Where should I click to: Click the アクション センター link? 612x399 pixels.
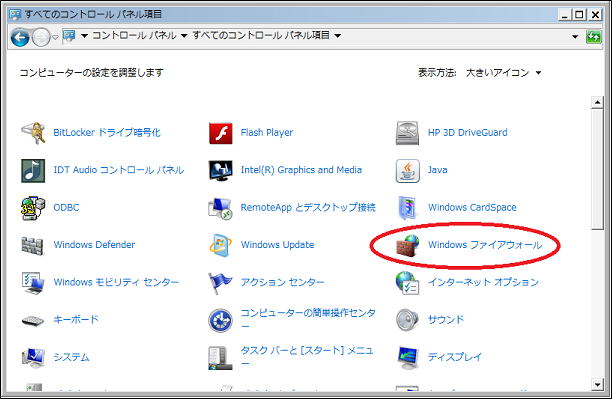tap(282, 282)
